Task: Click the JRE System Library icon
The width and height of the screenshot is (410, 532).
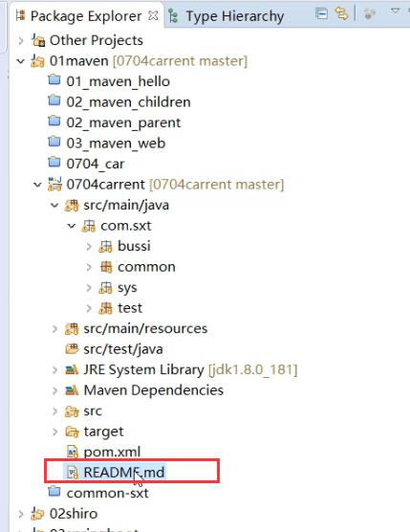Action: pyautogui.click(x=72, y=370)
